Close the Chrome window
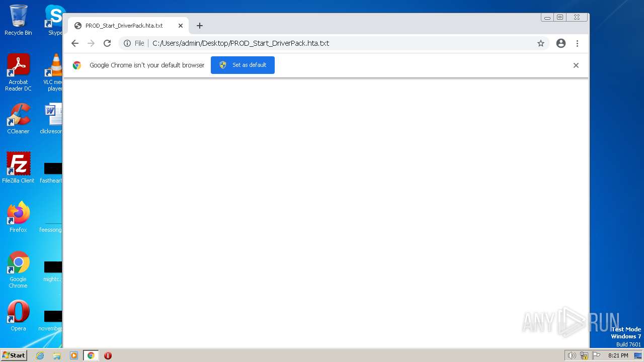This screenshot has height=362, width=644. tap(577, 17)
